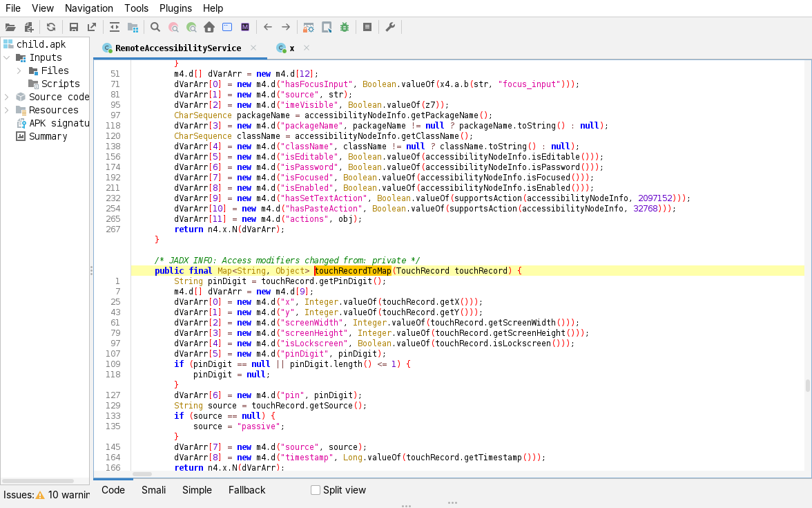Screen dimensions: 812x508
Task: Select the Files folder label
Action: 55,70
